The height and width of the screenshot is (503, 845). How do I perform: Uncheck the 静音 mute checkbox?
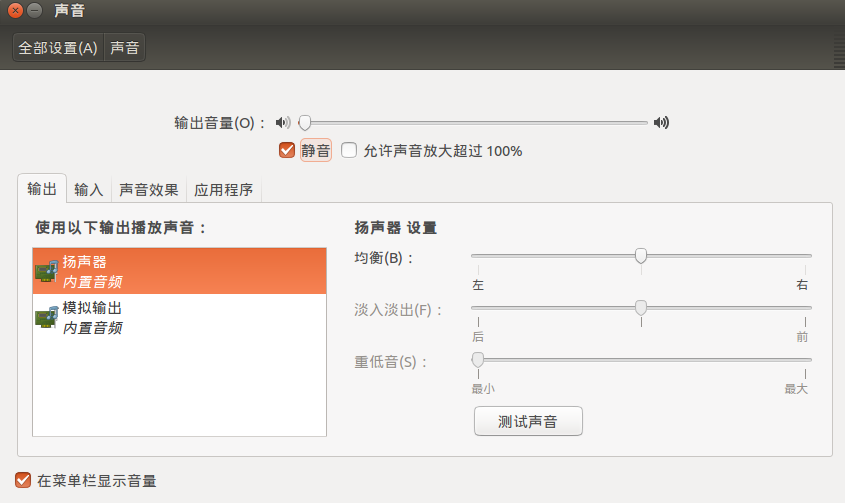point(287,150)
